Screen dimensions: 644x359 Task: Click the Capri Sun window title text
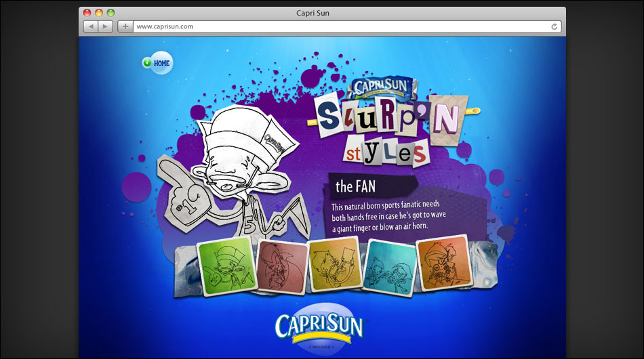313,13
